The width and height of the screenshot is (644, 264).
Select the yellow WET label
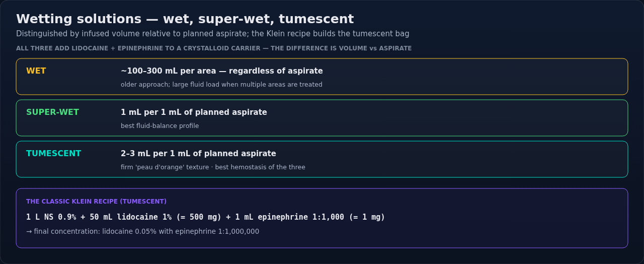36,71
